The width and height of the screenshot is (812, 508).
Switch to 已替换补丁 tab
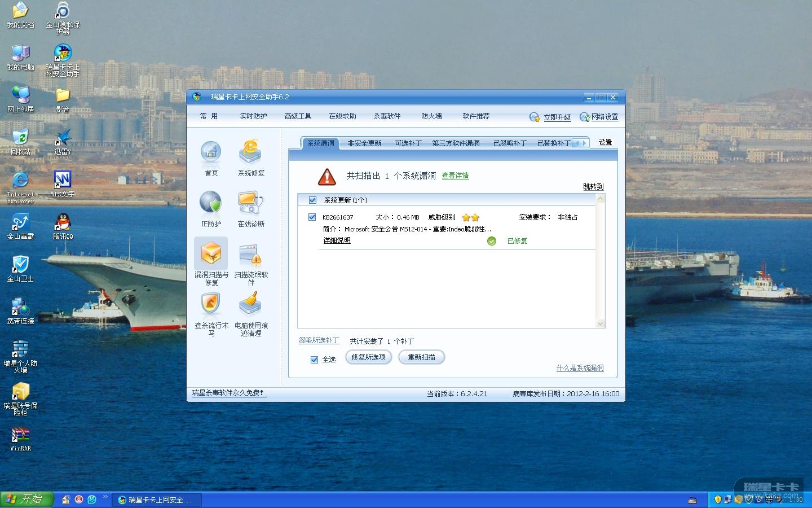(553, 143)
